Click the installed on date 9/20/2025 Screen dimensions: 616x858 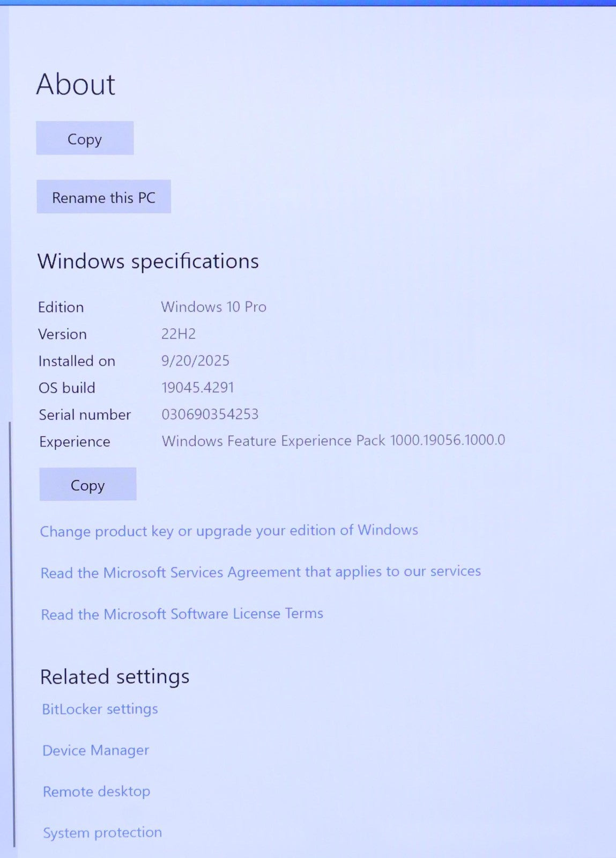(x=195, y=361)
